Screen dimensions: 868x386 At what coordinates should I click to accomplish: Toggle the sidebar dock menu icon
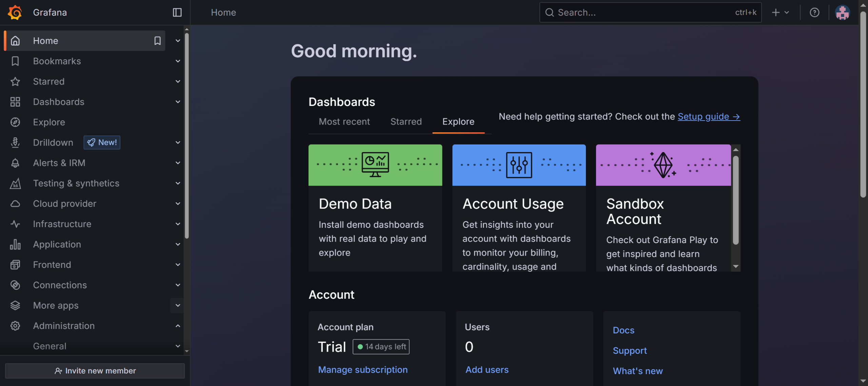177,12
